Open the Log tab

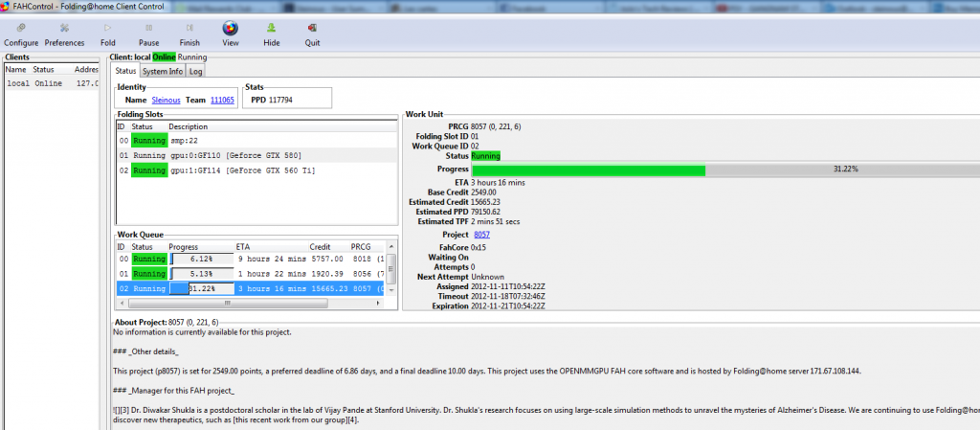tap(195, 71)
